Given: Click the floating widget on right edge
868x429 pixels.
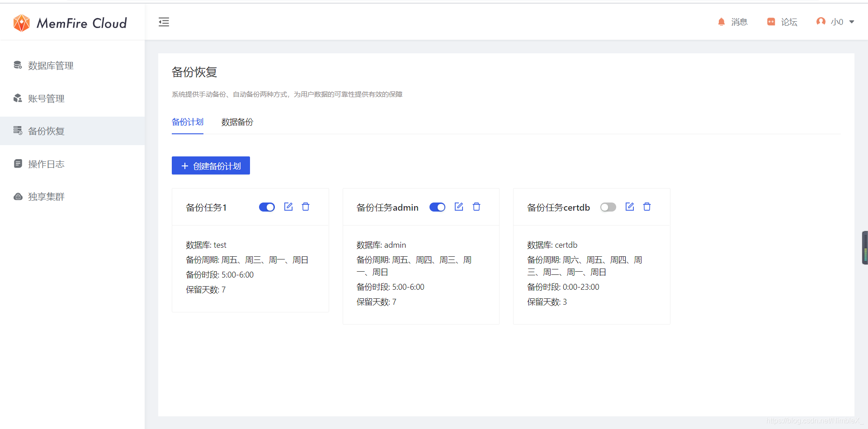Looking at the screenshot, I should (x=865, y=248).
